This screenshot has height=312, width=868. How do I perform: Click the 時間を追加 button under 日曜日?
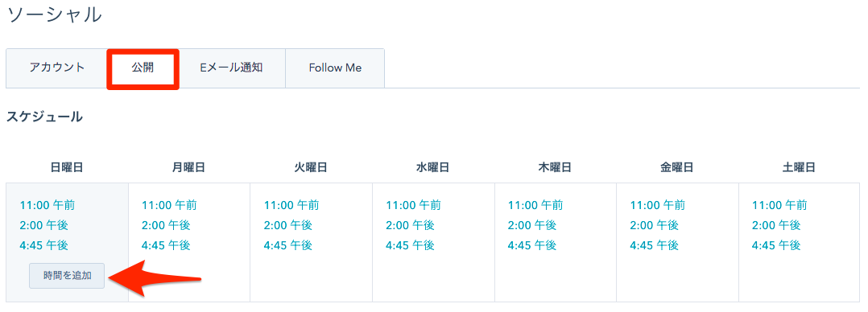coord(67,276)
